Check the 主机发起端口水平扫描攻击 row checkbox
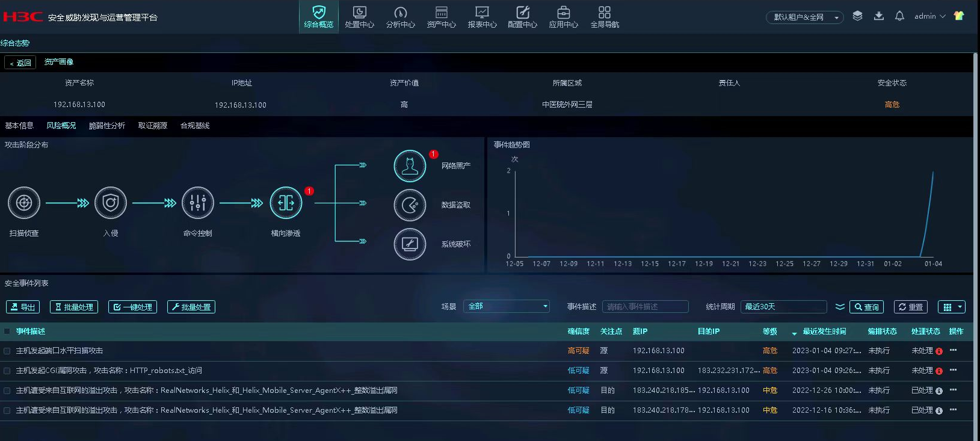The width and height of the screenshot is (980, 441). pyautogui.click(x=7, y=351)
